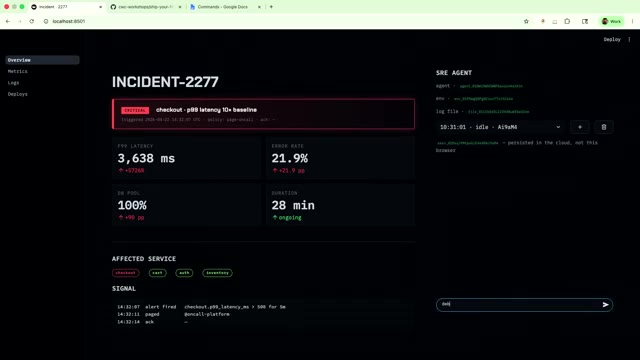Image resolution: width=640 pixels, height=360 pixels.
Task: Click the 100% DB pool value
Action: pos(132,205)
